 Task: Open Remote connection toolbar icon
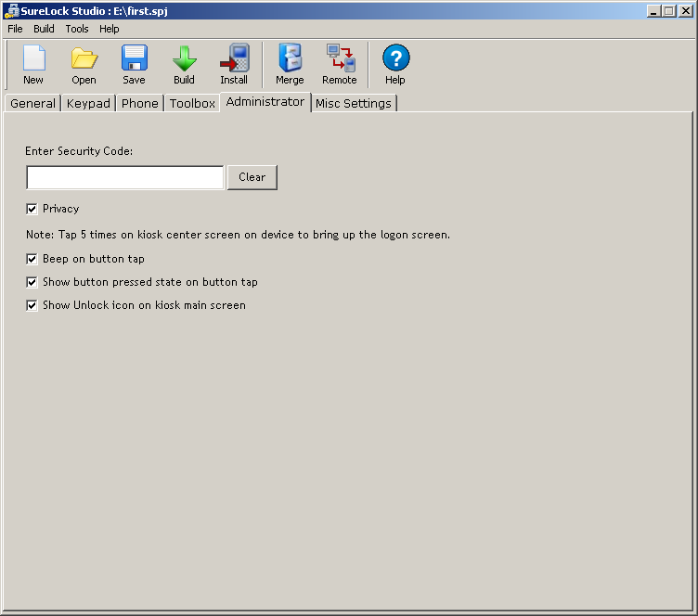340,64
